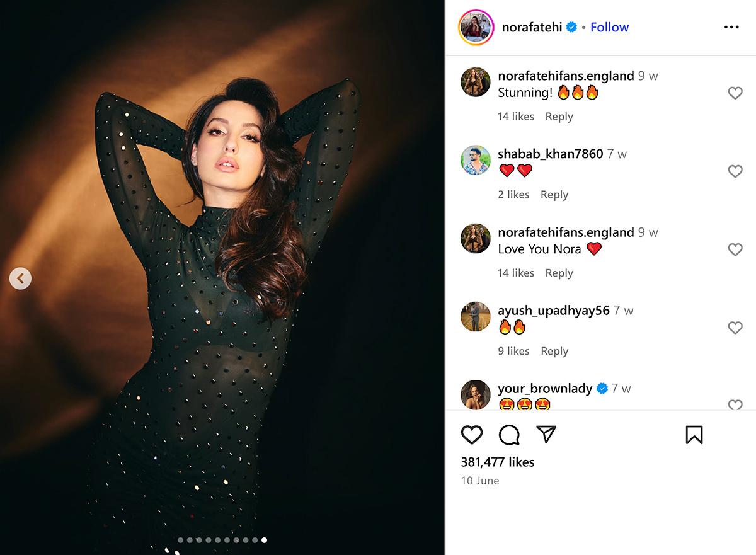Viewport: 756px width, 555px height.
Task: Open shabab_khan7860's profile picture
Action: click(476, 160)
